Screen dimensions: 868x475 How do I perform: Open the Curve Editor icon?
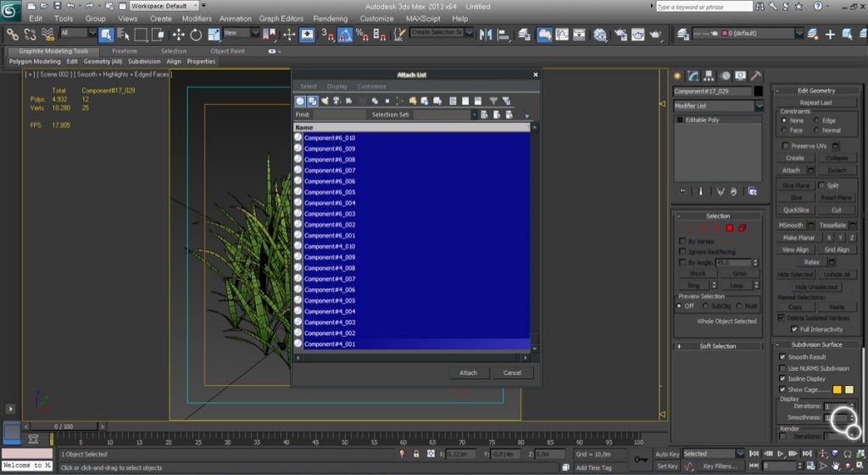[x=562, y=34]
